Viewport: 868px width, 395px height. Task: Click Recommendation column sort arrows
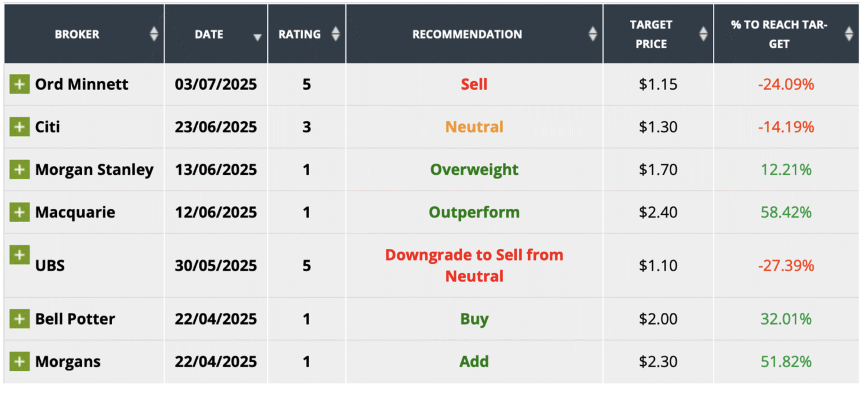pos(592,34)
